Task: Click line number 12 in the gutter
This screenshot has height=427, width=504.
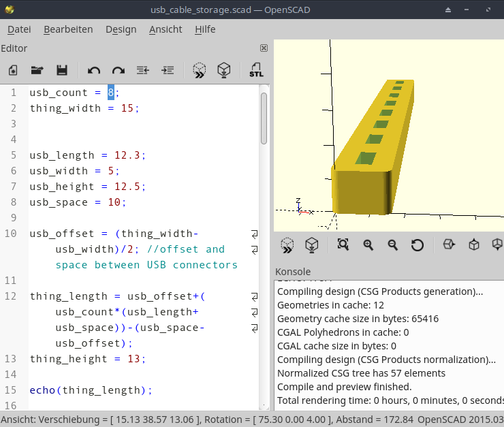Action: pos(10,296)
